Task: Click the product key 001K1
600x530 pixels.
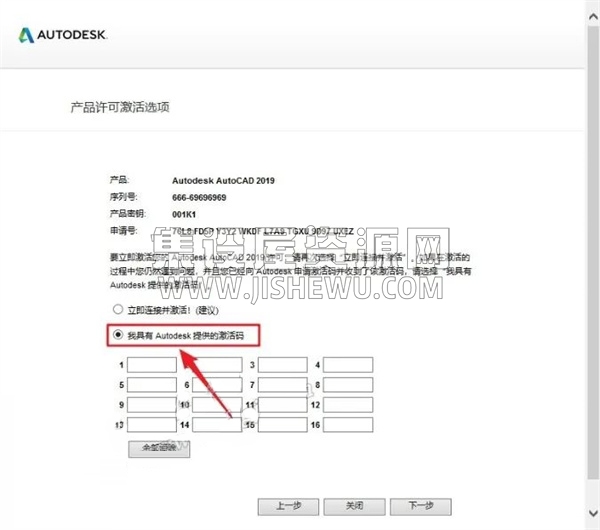Action: pos(184,214)
